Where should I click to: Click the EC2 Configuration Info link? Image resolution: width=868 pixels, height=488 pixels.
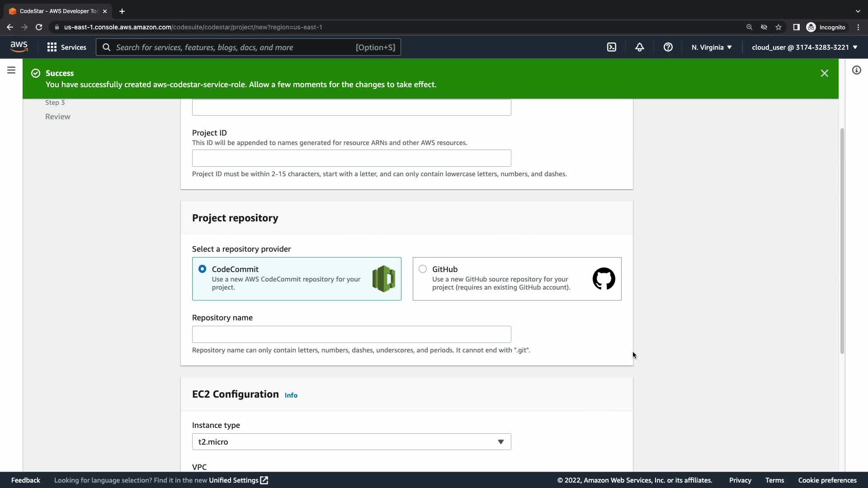[291, 395]
